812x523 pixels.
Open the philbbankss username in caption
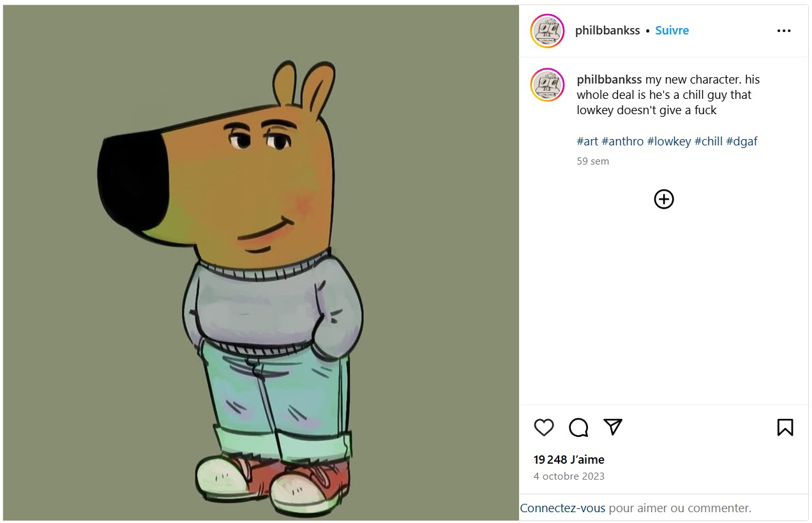pyautogui.click(x=609, y=80)
